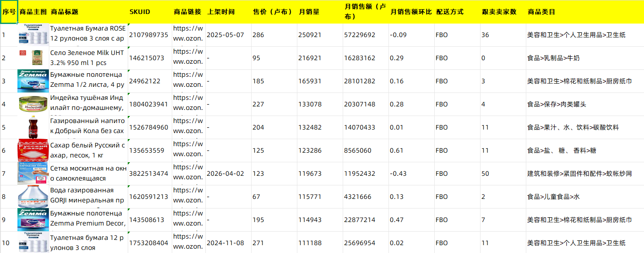This screenshot has width=644, height=253.
Task: Select the SKUID column header
Action: pos(150,12)
